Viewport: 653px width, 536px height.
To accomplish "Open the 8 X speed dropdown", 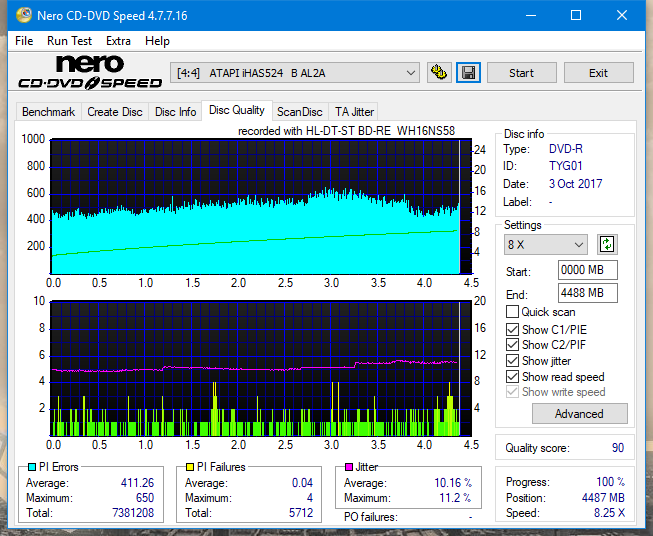I will click(x=546, y=244).
